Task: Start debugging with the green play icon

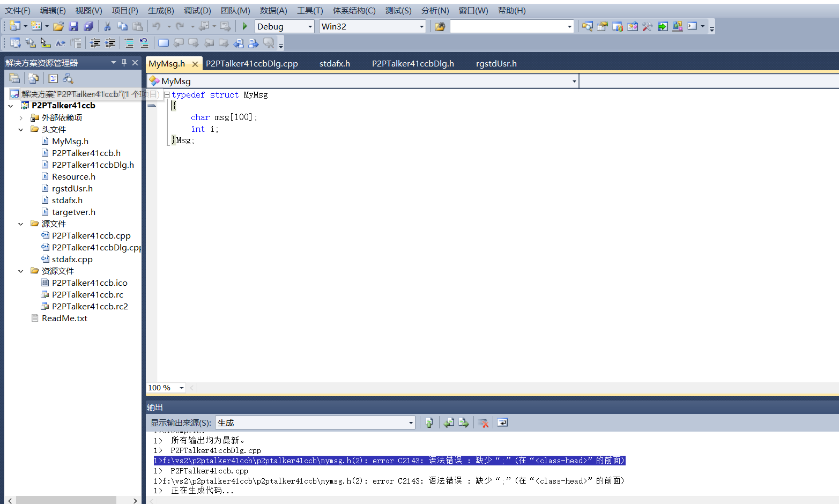Action: [x=245, y=26]
